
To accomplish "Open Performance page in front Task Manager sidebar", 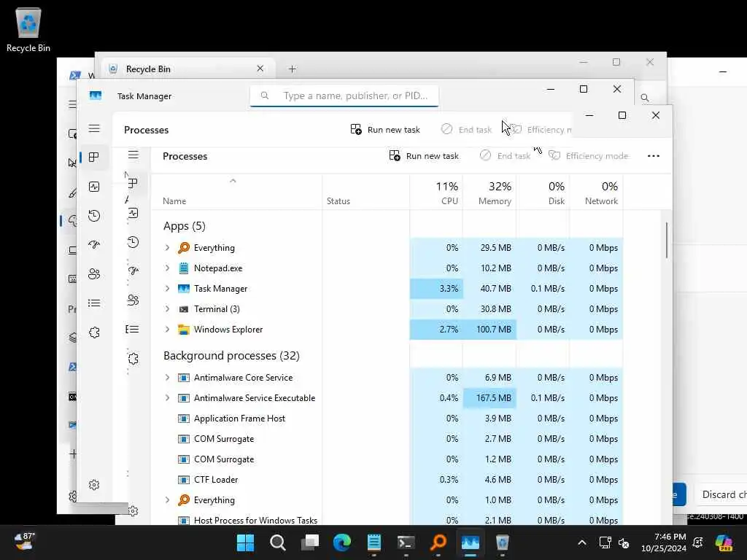I will click(x=133, y=213).
